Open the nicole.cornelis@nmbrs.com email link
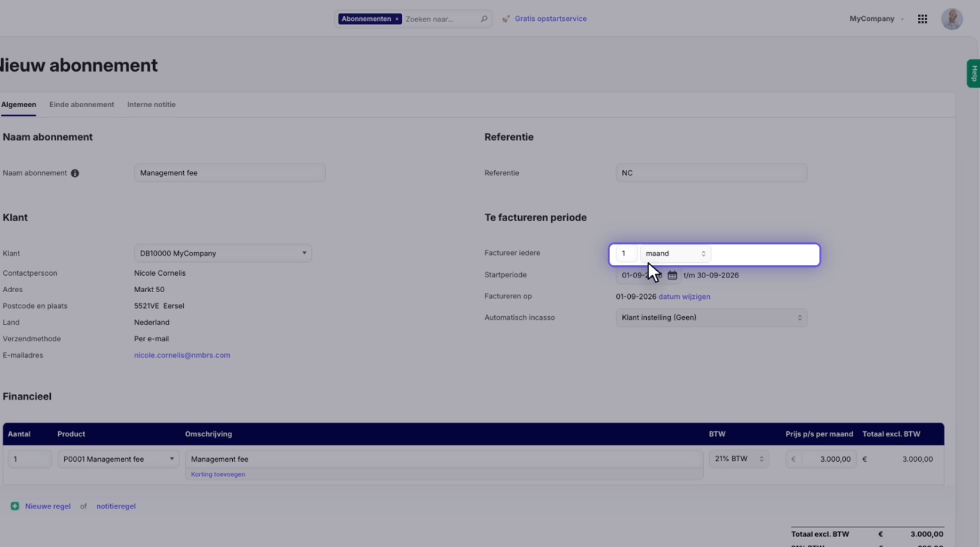This screenshot has width=980, height=547. (x=182, y=355)
